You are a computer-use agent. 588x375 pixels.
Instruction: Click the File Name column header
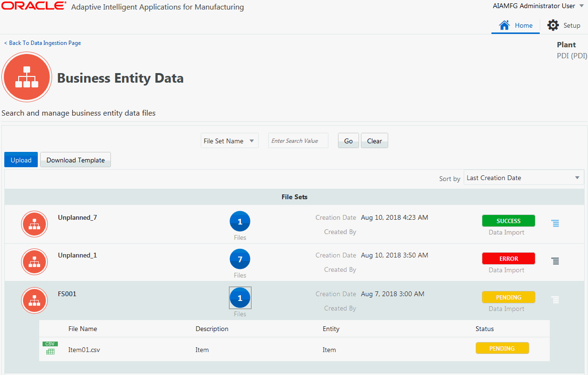pyautogui.click(x=83, y=329)
